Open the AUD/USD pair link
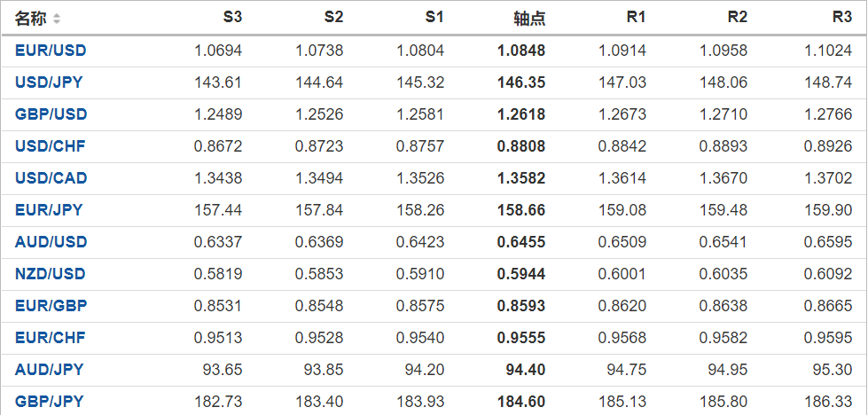 point(51,242)
